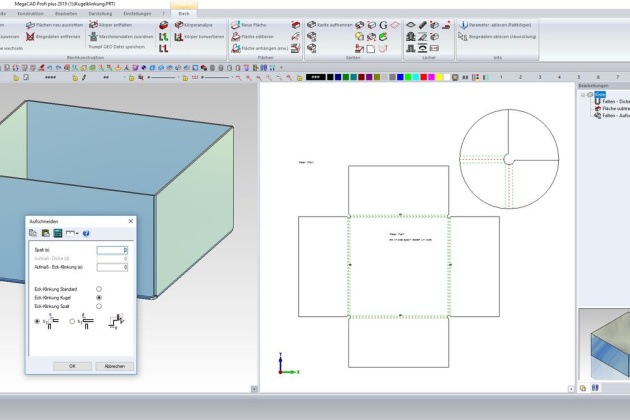Select the Eck-Klinkung Spalt radio button
Viewport: 630px width, 420px height.
(99, 307)
